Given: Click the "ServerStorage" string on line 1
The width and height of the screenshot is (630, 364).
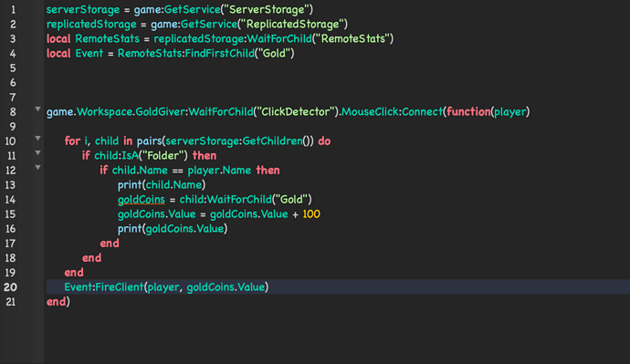Looking at the screenshot, I should [x=267, y=10].
